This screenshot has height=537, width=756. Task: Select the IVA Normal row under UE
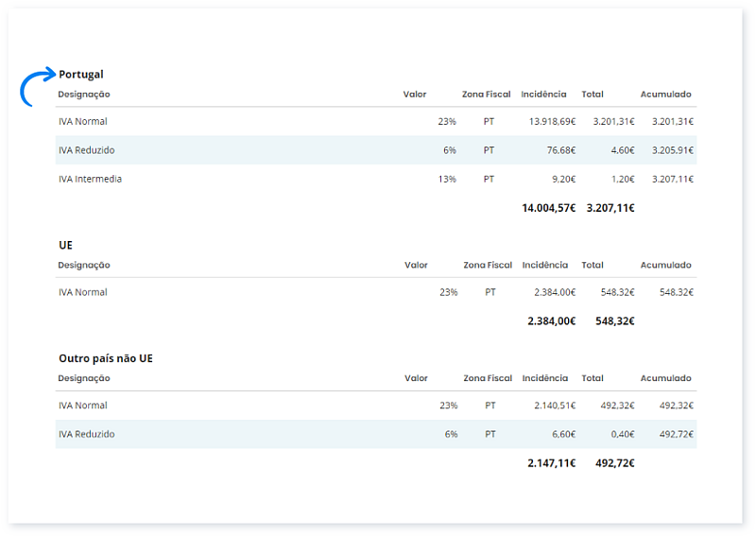[x=83, y=293]
